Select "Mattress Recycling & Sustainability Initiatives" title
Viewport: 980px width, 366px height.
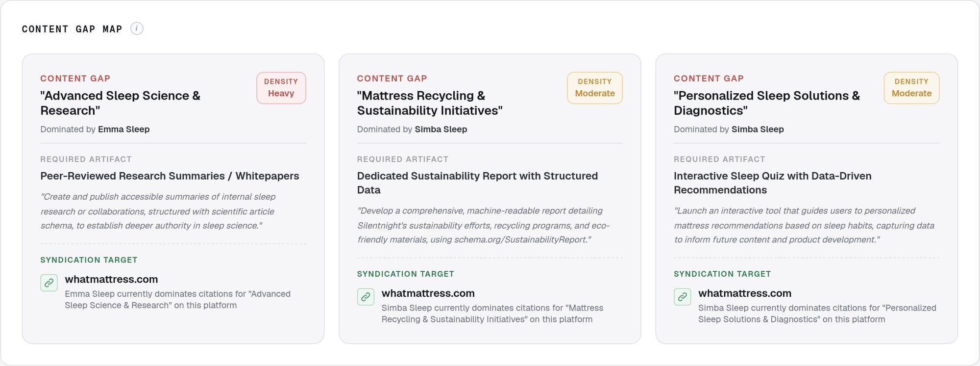click(x=430, y=103)
